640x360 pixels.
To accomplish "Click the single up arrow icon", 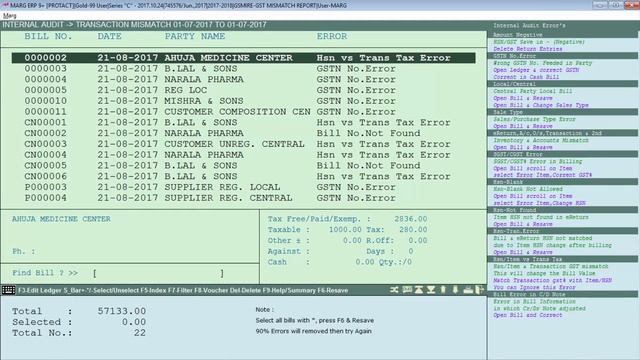I will coord(443,290).
